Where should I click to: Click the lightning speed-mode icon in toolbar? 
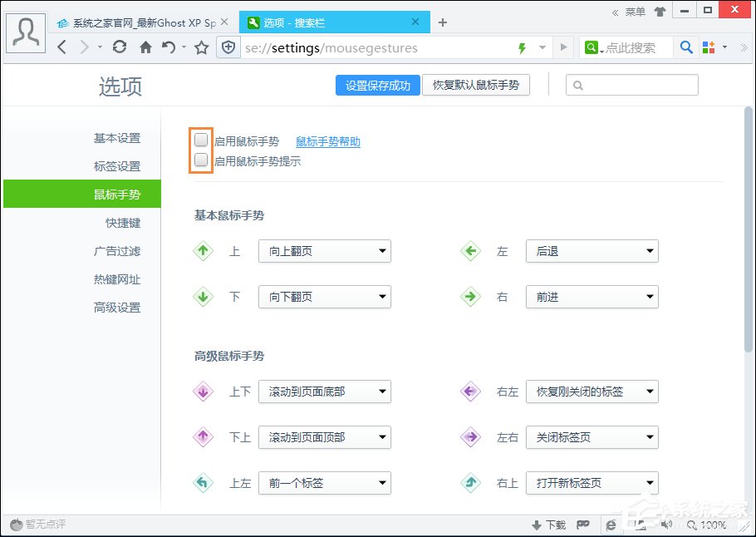(x=523, y=47)
